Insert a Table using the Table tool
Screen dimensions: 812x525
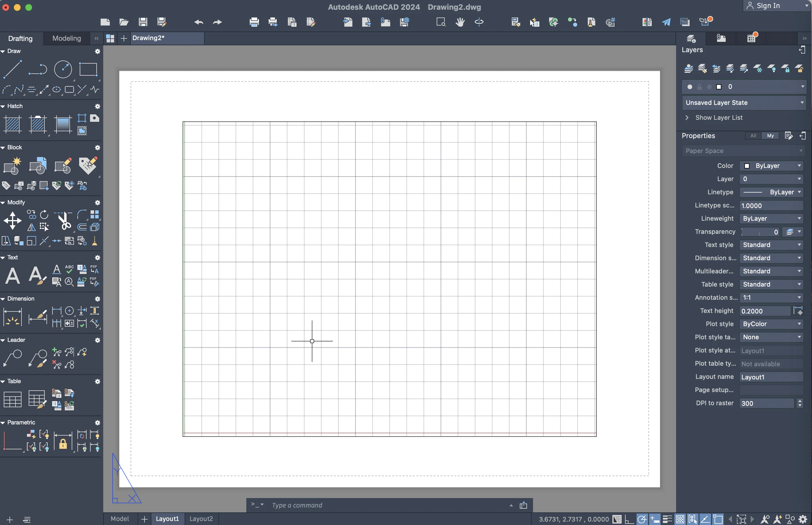click(x=13, y=399)
